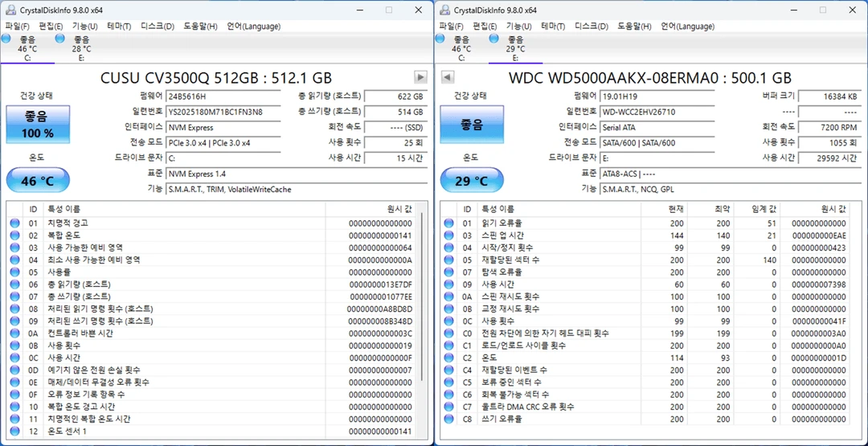Select 사용 가능한 예비 영역 row 03
Viewport: 868px width, 446px height.
pyautogui.click(x=211, y=248)
